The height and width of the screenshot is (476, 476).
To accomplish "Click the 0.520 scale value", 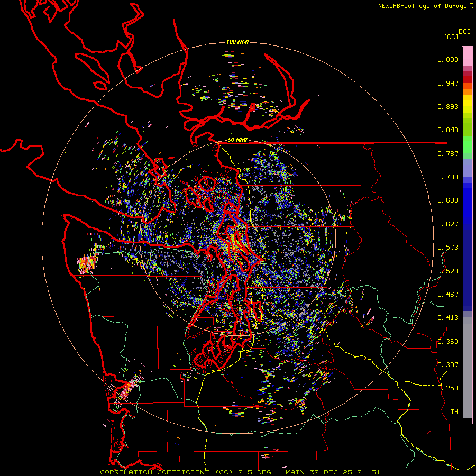I will tap(448, 271).
